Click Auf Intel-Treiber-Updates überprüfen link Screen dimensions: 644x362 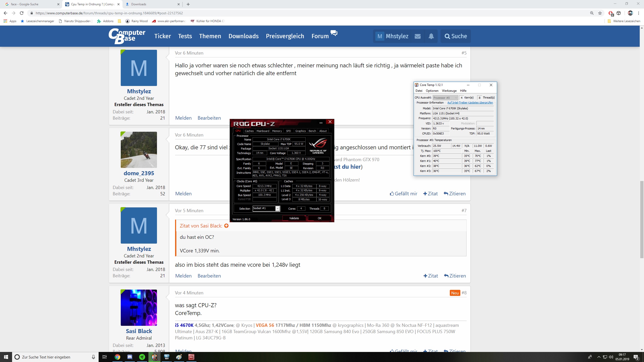470,103
